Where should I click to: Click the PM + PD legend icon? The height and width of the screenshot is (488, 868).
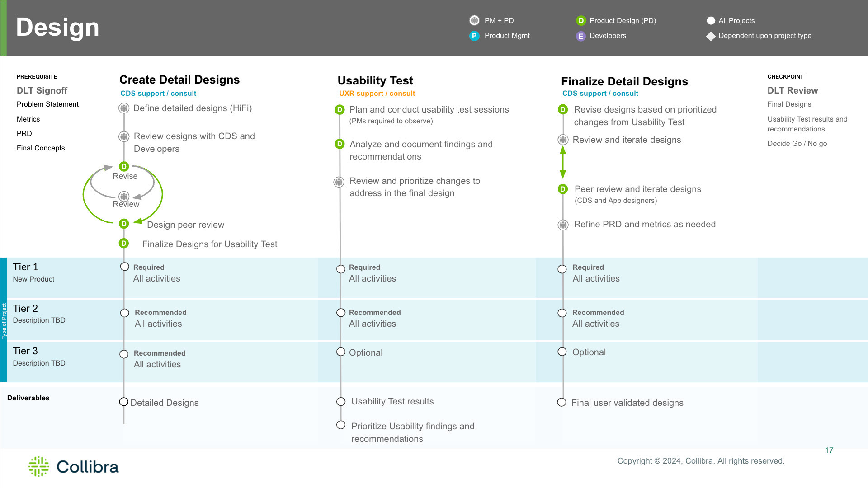(474, 20)
